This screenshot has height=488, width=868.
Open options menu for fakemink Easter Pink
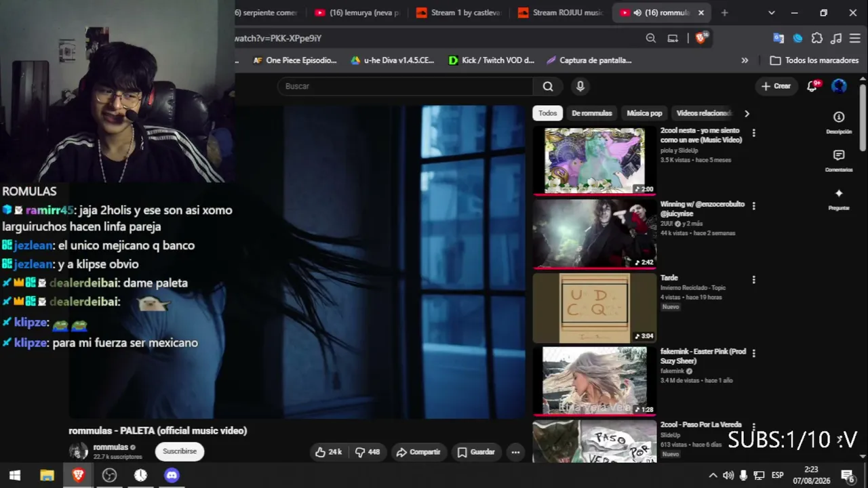point(753,353)
